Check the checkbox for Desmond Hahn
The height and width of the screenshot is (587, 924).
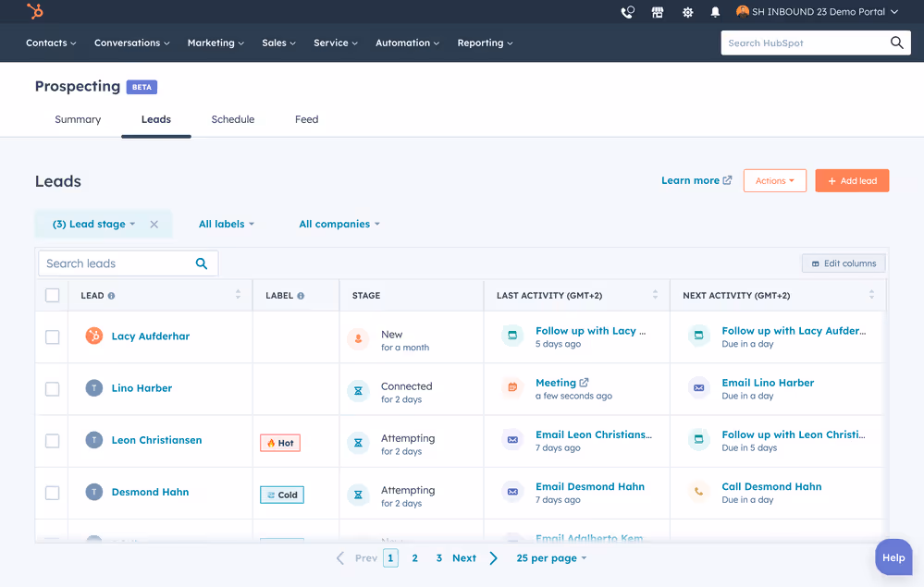[x=52, y=492]
